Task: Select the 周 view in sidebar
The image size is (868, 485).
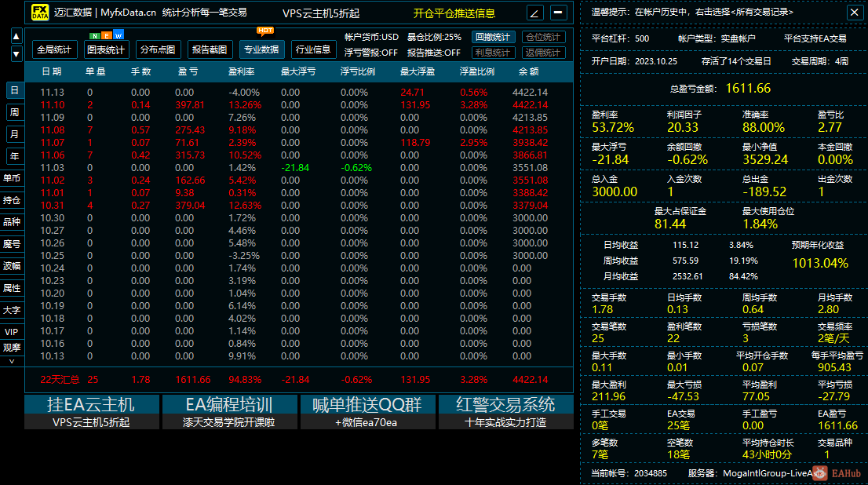Action: click(15, 112)
